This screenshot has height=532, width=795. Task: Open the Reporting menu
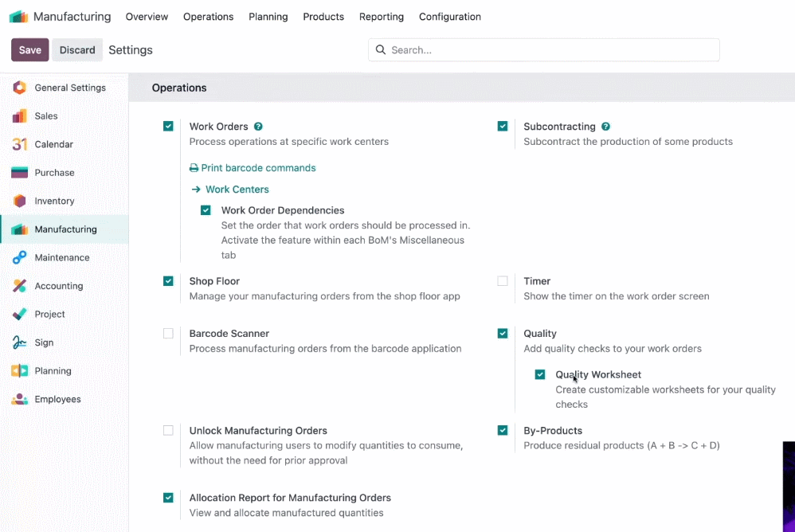(382, 17)
